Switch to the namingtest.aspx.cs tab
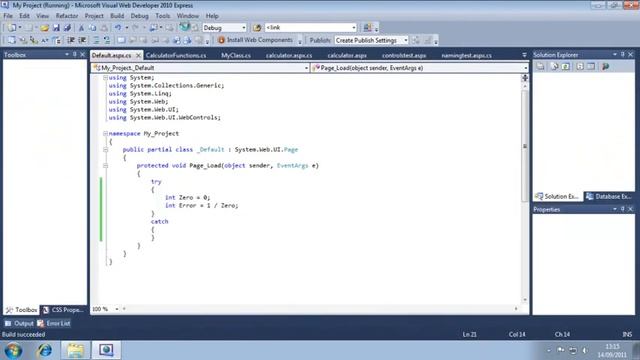This screenshot has height=360, width=640. (467, 55)
